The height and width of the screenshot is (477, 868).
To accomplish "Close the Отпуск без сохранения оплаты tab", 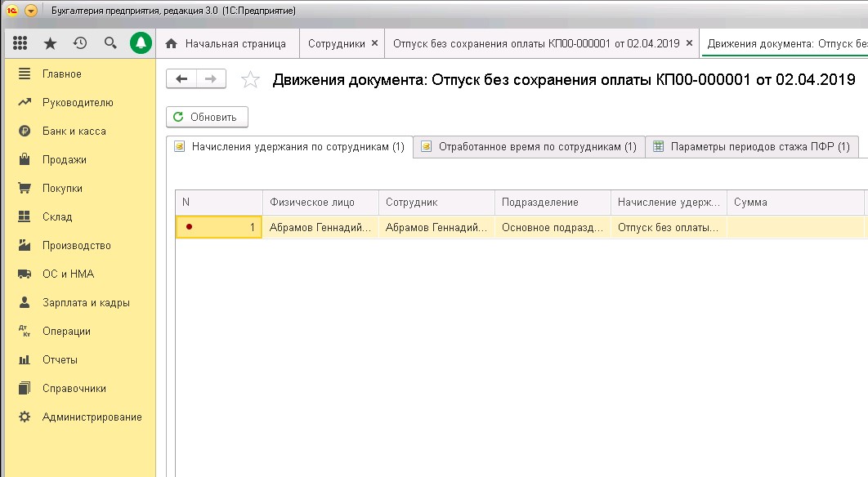I will pos(690,43).
